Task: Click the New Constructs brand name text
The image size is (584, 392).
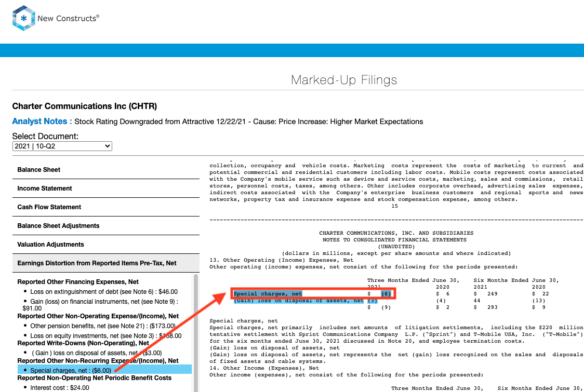Action: tap(68, 18)
